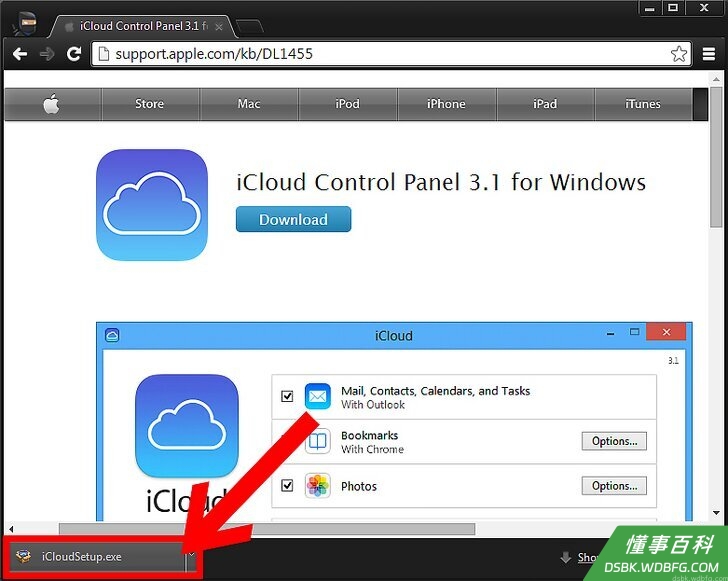Click the 'With Chrome' text
Image resolution: width=728 pixels, height=581 pixels.
pos(372,449)
